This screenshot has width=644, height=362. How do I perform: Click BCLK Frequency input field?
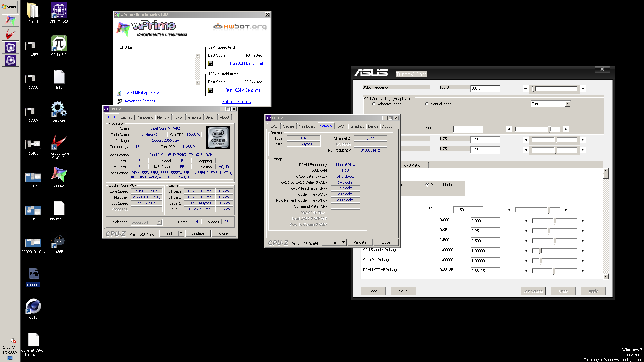pos(485,88)
